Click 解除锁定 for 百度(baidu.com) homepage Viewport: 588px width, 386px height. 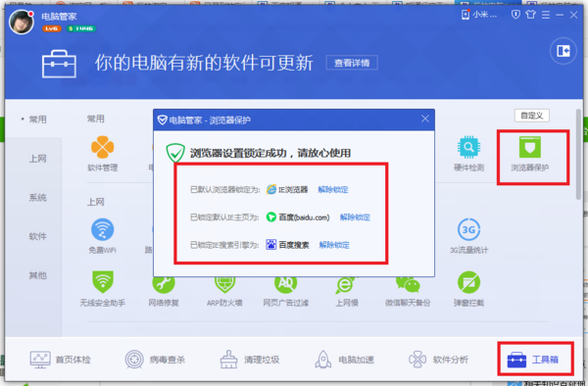pos(355,217)
